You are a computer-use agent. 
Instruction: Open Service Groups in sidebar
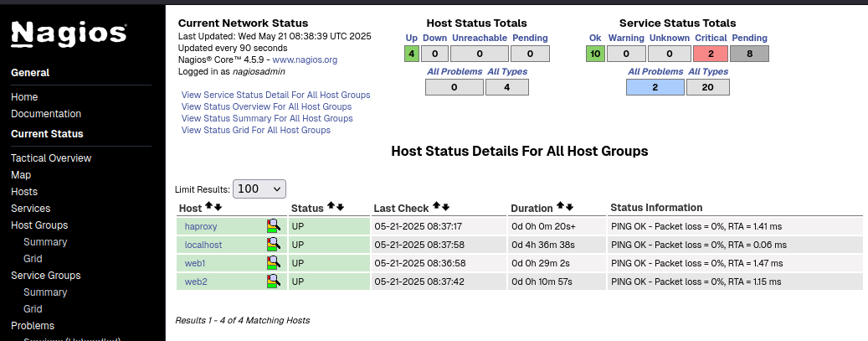coord(46,276)
